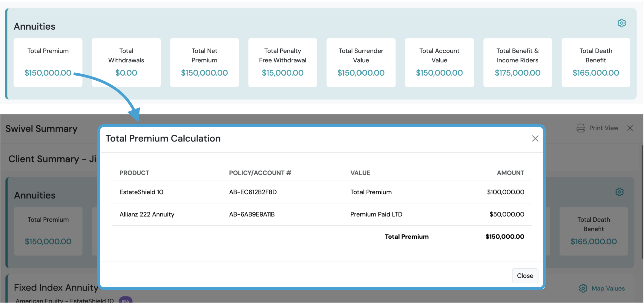
Task: Select Allianz 222 Annuity product cell
Action: click(x=147, y=214)
